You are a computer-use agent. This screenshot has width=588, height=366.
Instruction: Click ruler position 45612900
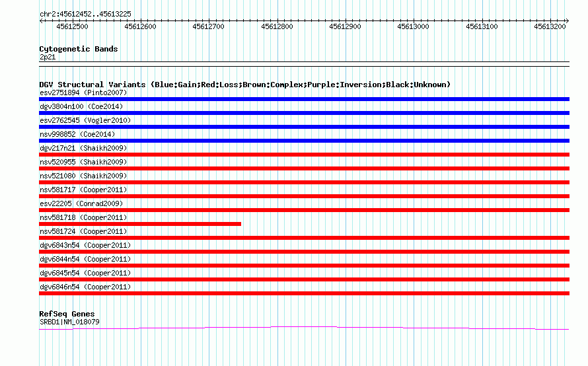[x=345, y=26]
